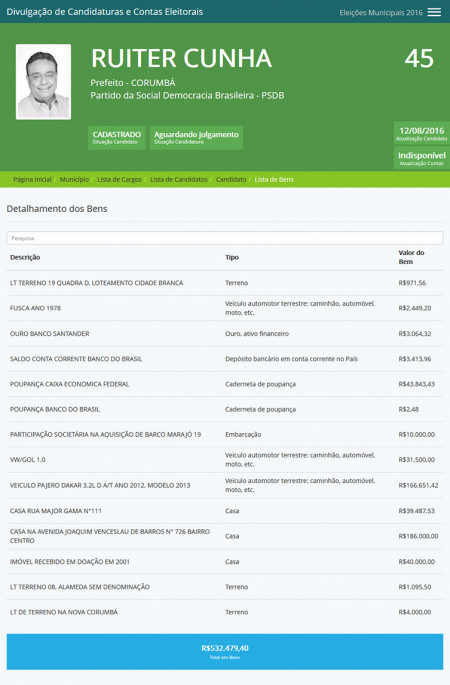
Task: Click the R$532.479,40 total banner
Action: [225, 651]
